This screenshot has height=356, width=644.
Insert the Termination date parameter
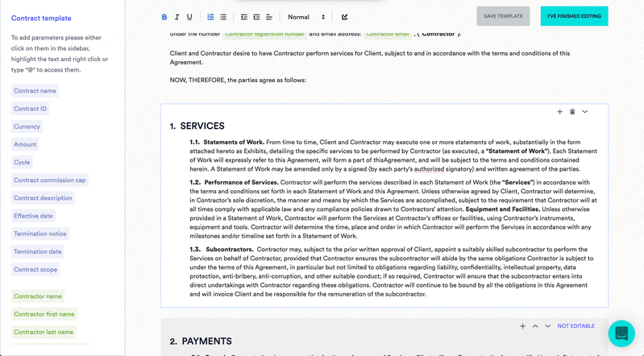coord(37,252)
